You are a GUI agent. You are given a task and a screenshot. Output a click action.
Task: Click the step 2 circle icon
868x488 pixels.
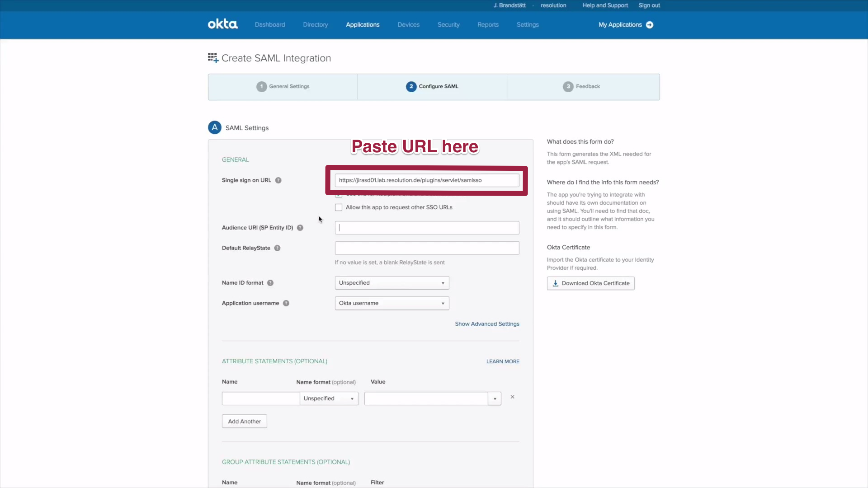(x=411, y=86)
